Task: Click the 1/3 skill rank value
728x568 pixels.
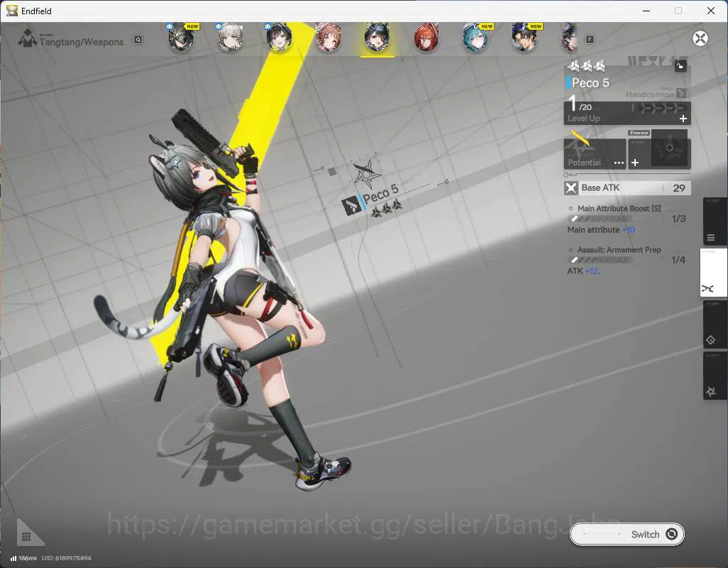Action: [678, 219]
